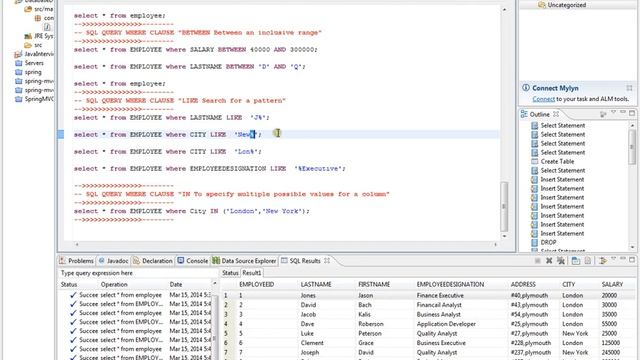Screen dimensions: 640x360
Task: Maximize the Outline view
Action: (632, 113)
